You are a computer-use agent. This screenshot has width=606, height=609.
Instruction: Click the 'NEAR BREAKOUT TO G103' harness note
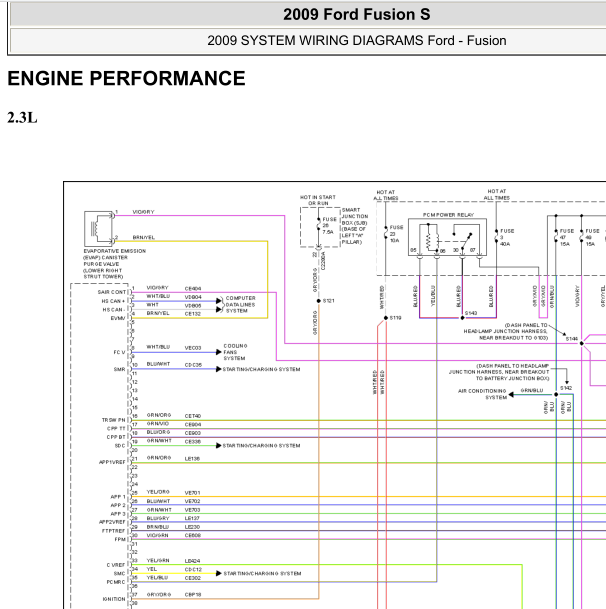(514, 338)
